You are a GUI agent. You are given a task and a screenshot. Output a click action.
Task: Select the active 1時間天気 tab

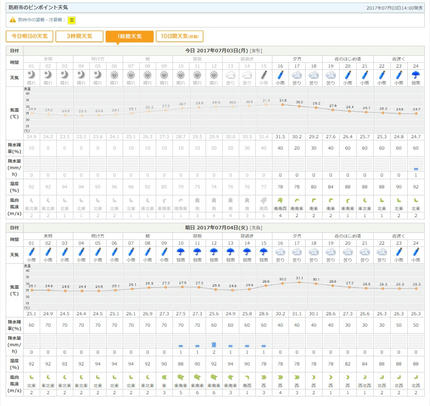point(129,36)
